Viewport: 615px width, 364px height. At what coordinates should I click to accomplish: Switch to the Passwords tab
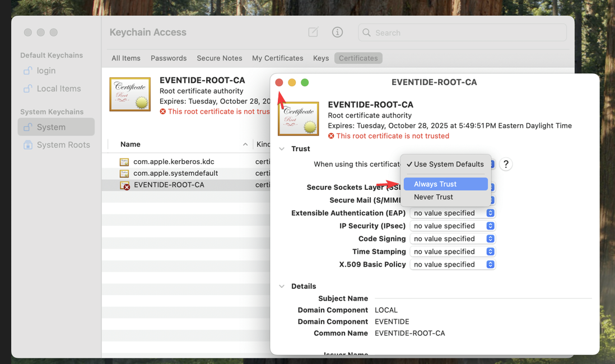pyautogui.click(x=169, y=58)
